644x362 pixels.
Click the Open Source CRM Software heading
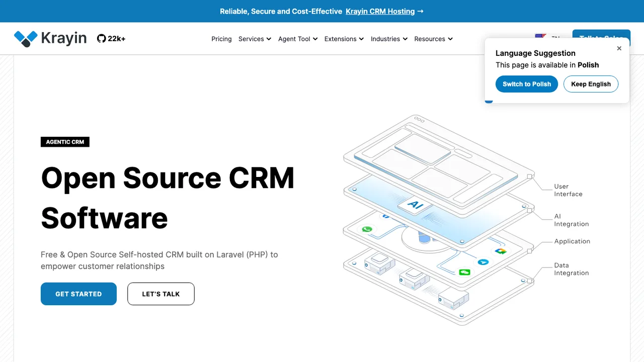168,198
